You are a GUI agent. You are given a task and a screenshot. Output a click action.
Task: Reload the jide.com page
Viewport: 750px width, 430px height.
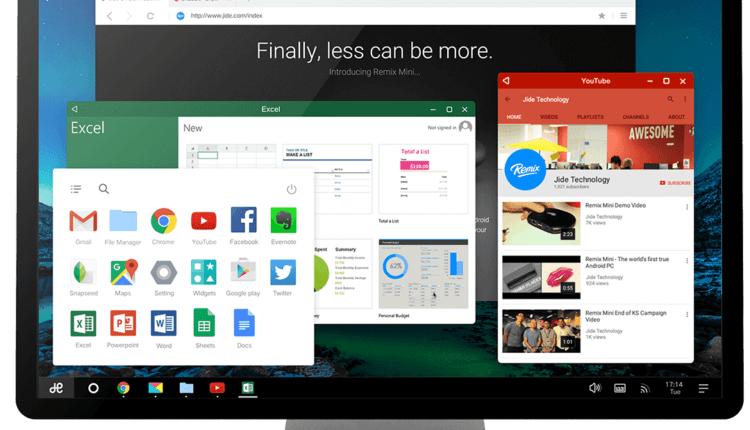click(x=150, y=16)
